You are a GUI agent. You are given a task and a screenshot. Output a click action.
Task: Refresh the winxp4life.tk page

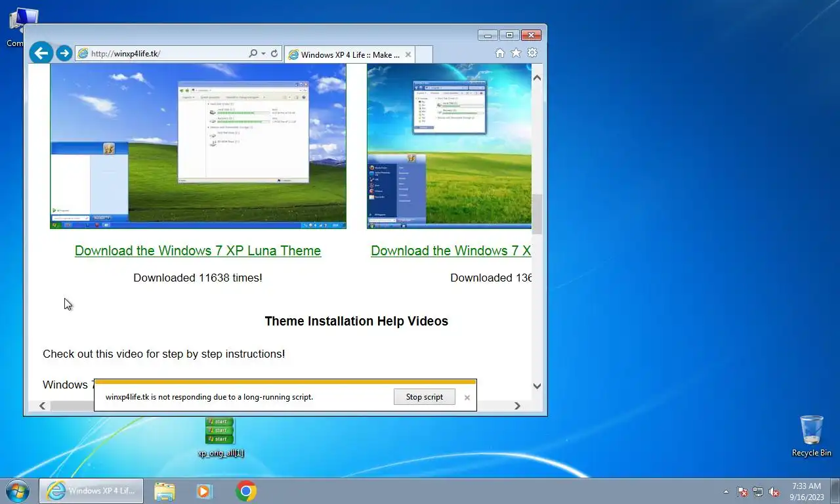(x=274, y=54)
